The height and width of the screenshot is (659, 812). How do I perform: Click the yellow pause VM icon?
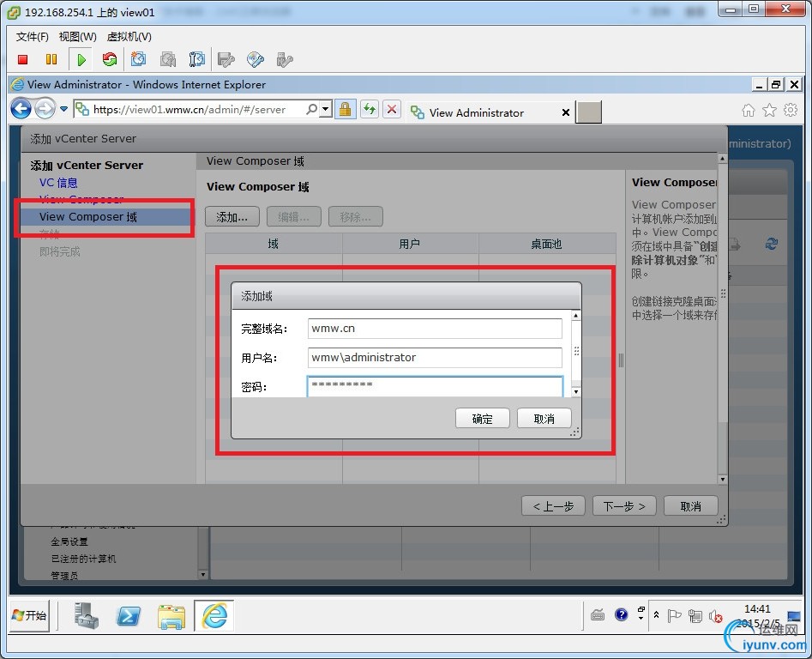[51, 59]
